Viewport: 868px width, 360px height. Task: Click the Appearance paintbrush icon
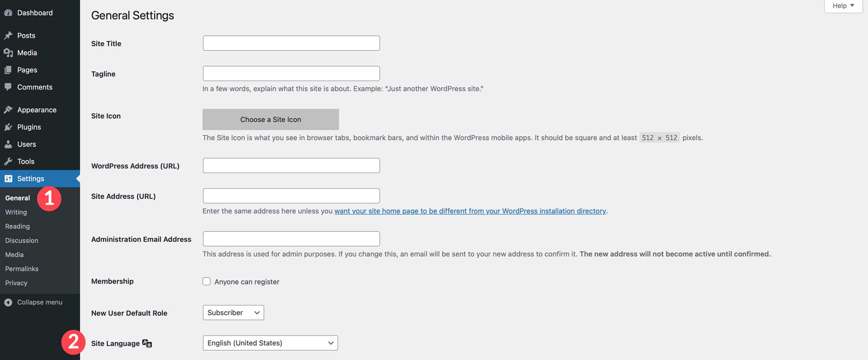tap(8, 110)
